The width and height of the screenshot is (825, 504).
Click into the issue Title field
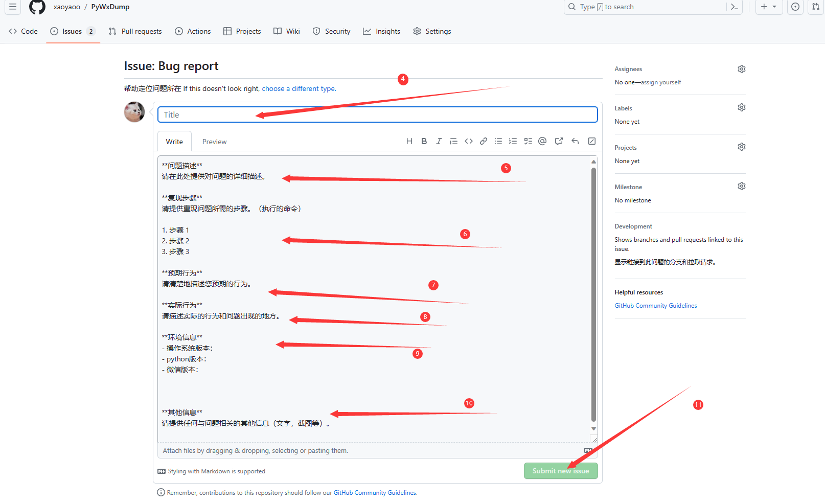pos(377,114)
